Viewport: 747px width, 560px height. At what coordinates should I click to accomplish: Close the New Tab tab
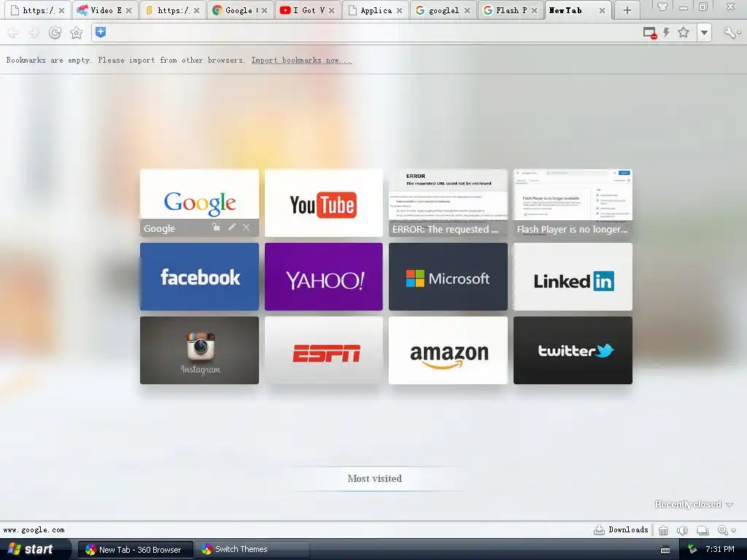[602, 10]
